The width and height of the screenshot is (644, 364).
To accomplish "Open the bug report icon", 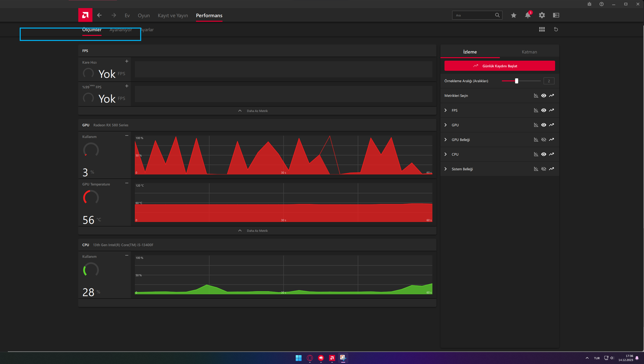I will tap(589, 4).
